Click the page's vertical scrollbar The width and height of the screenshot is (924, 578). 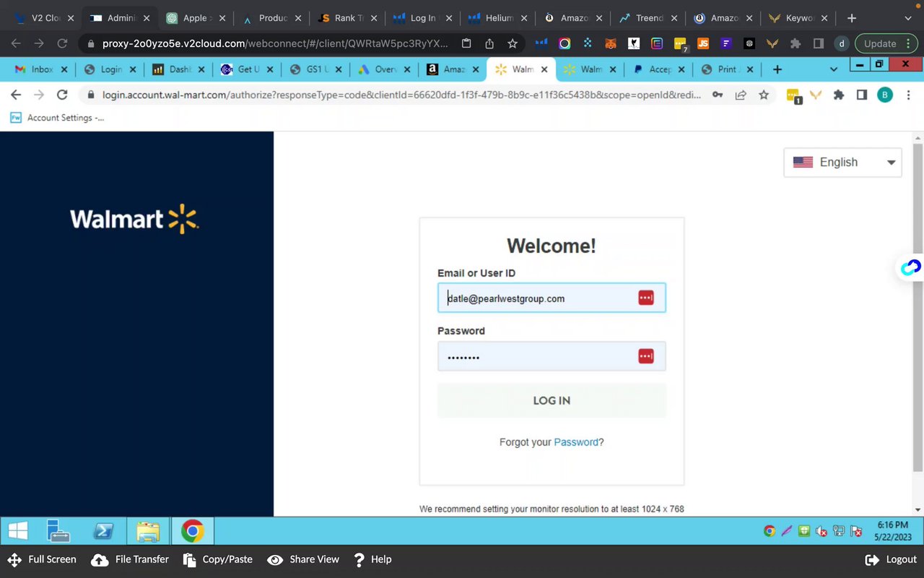click(918, 307)
